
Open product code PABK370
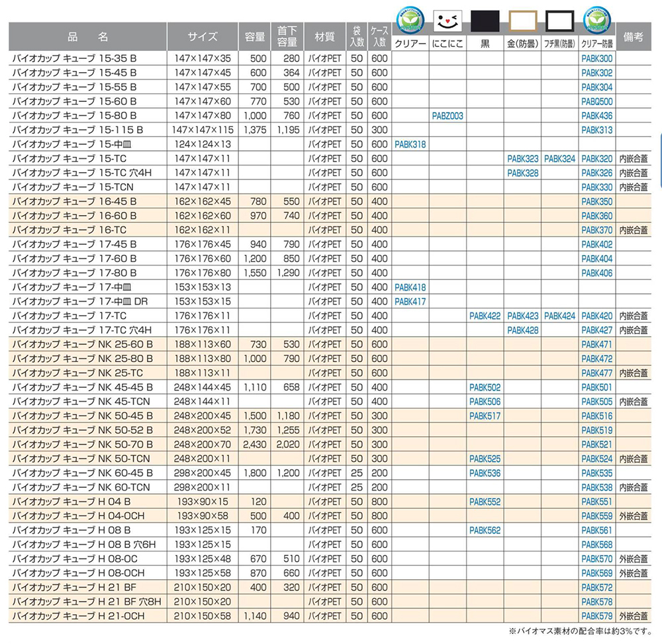pyautogui.click(x=597, y=230)
